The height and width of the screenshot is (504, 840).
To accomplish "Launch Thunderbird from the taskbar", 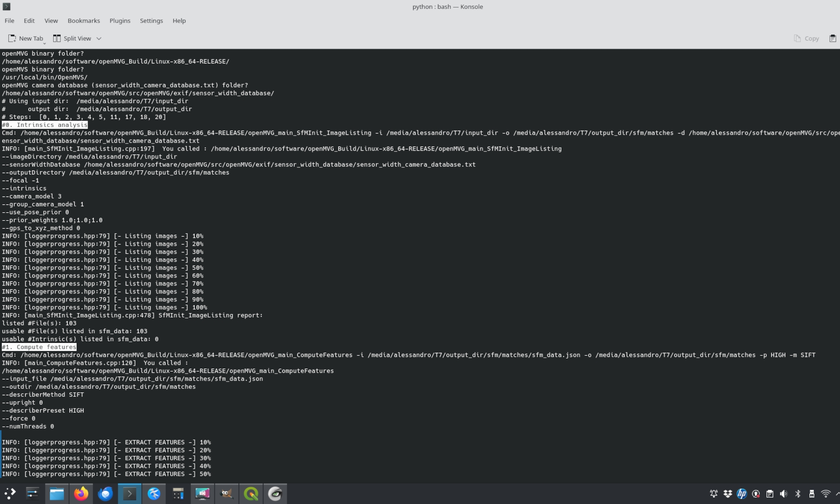I will click(105, 493).
